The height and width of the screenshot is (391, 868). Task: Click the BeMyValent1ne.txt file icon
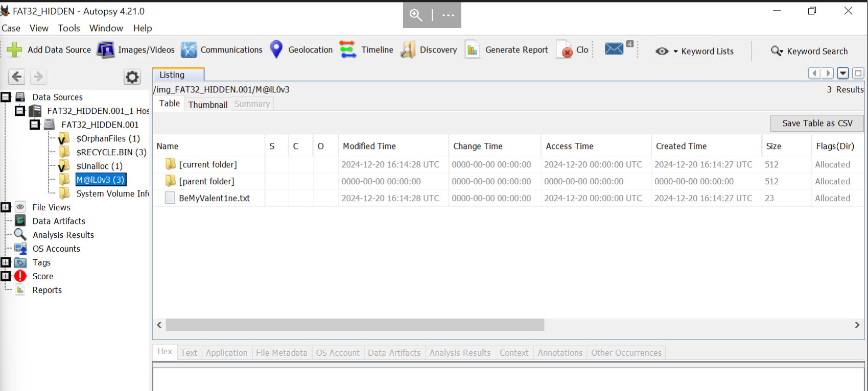[x=170, y=198]
